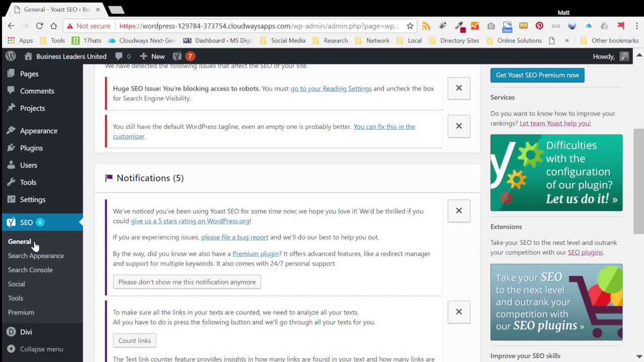
Task: Open the Settings menu in sidebar
Action: tap(33, 200)
